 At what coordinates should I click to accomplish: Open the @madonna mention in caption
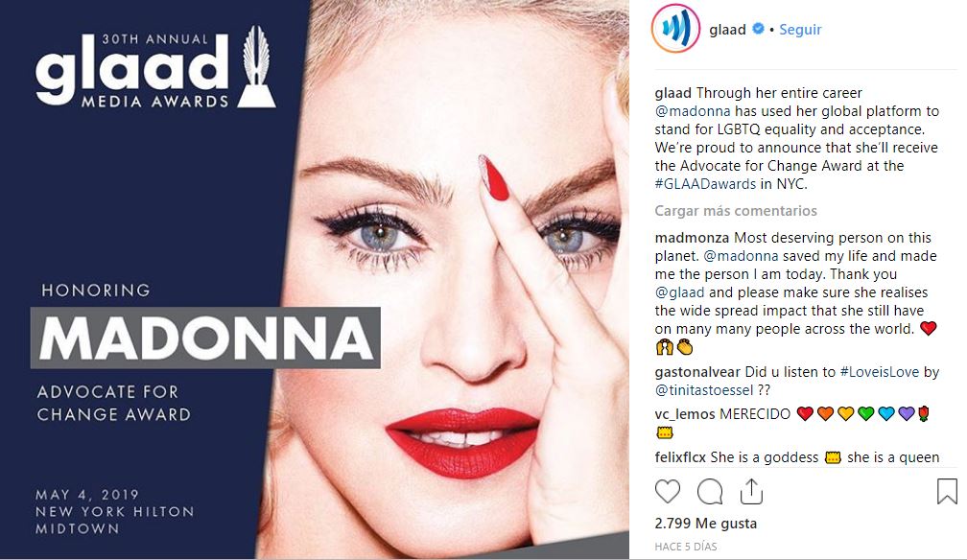coord(693,111)
